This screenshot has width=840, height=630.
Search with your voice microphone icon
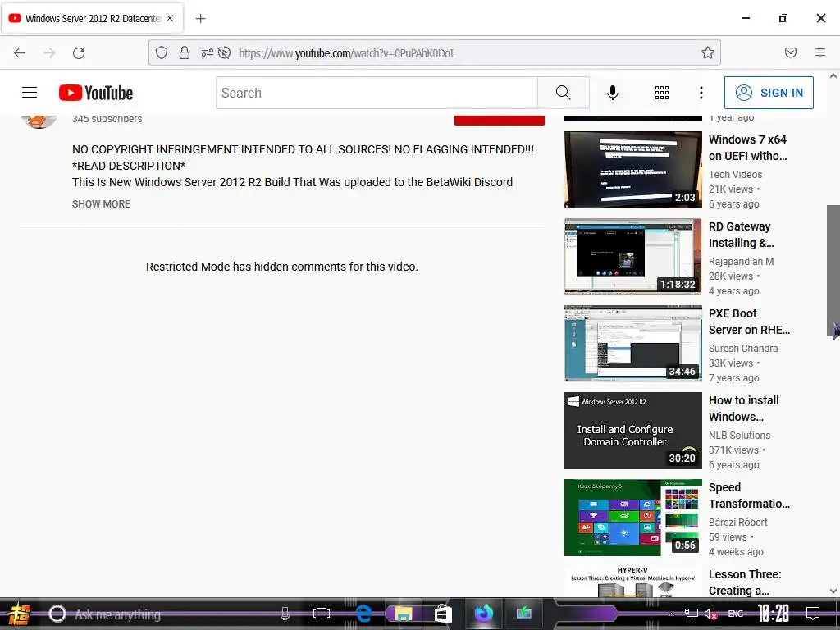612,93
